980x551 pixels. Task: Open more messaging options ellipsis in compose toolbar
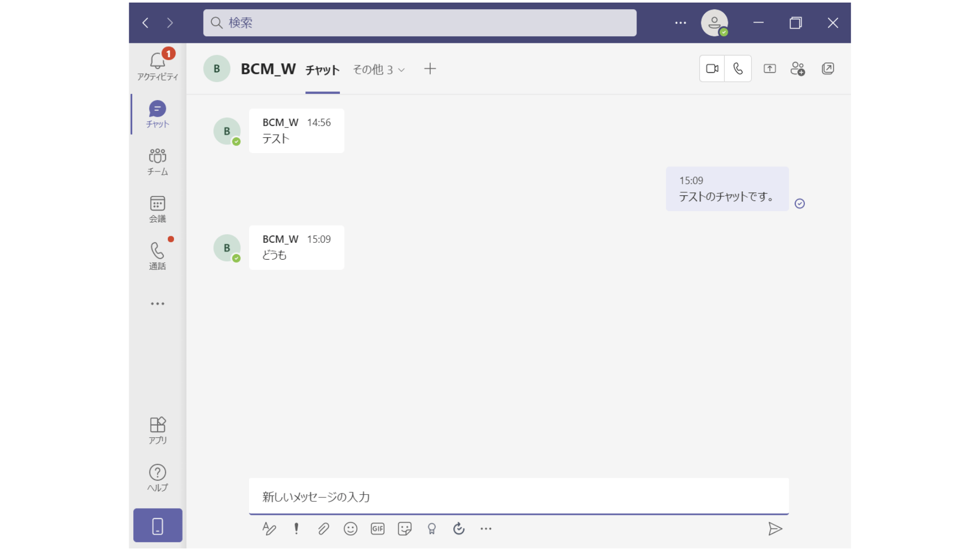tap(486, 529)
